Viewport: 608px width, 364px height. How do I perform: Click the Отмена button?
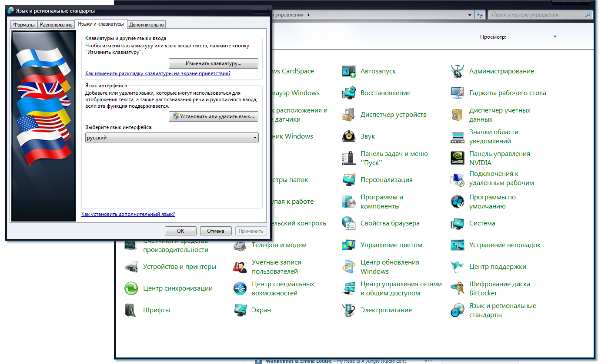point(216,231)
